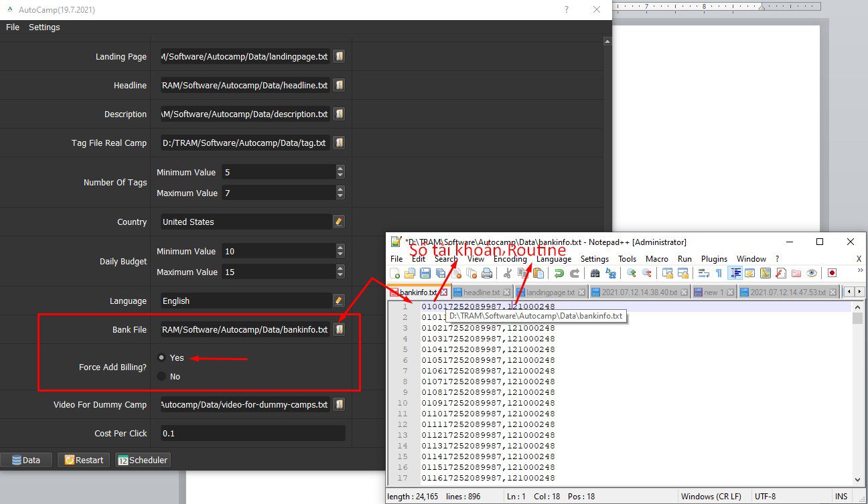868x504 pixels.
Task: Switch to landingpage.txt tab
Action: coord(551,292)
